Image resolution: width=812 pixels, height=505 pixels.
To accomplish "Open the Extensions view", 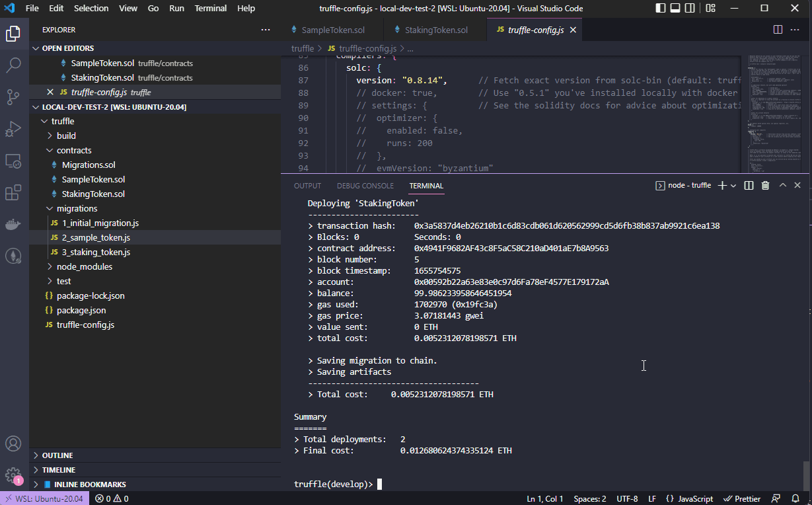I will tap(14, 192).
